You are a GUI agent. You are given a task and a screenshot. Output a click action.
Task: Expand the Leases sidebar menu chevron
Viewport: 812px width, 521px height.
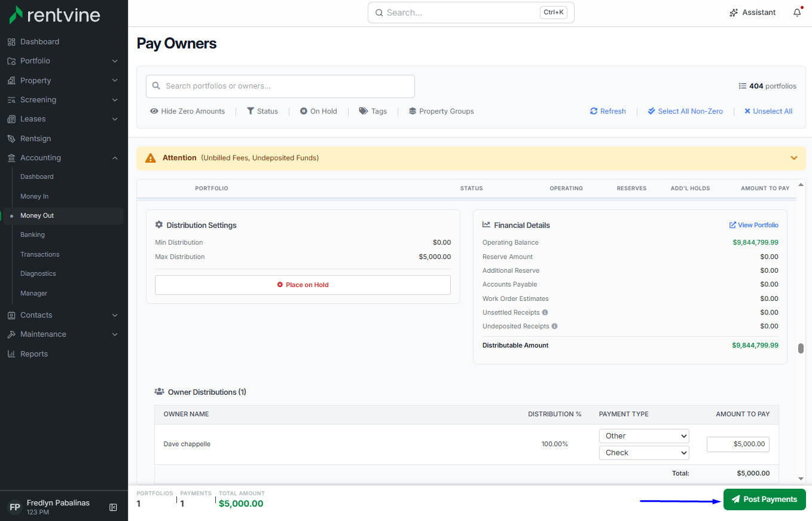point(115,119)
